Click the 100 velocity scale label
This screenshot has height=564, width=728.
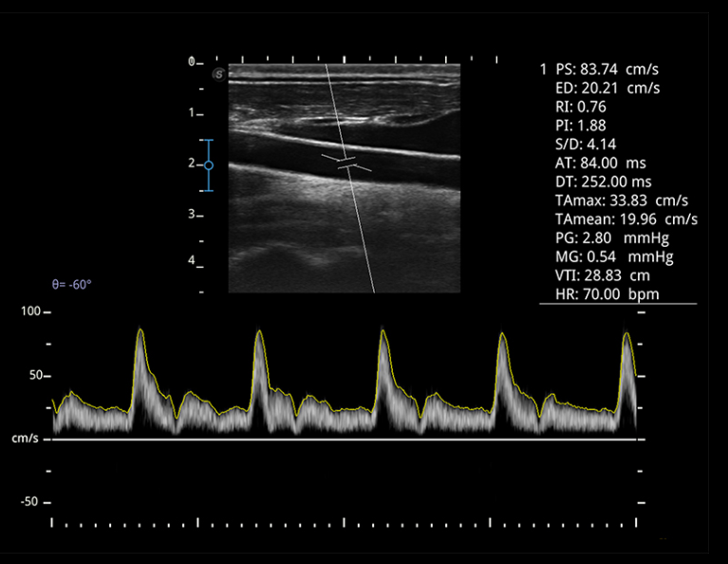(x=30, y=311)
